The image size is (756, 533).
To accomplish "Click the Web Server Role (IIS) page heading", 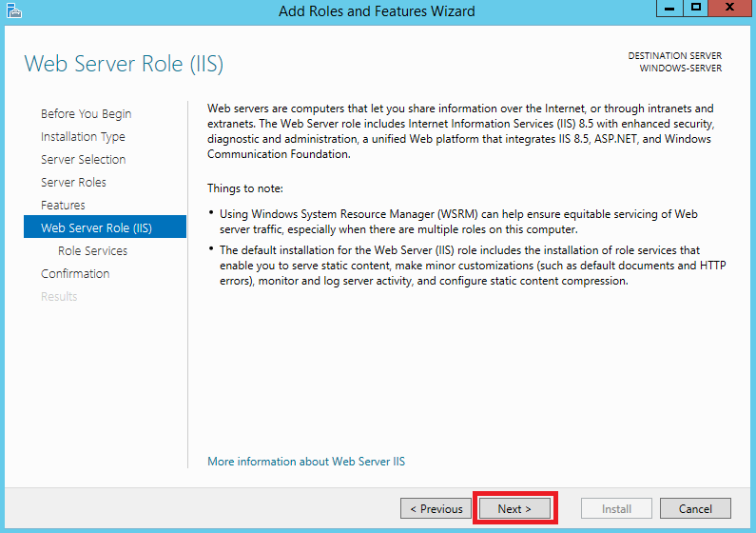I will (124, 64).
